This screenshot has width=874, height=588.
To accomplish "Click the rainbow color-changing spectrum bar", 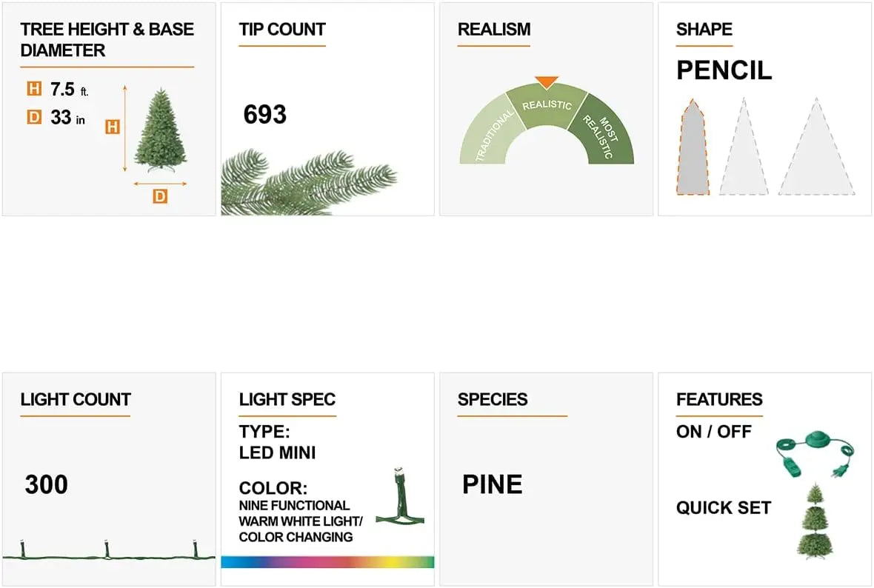I will coord(327,562).
